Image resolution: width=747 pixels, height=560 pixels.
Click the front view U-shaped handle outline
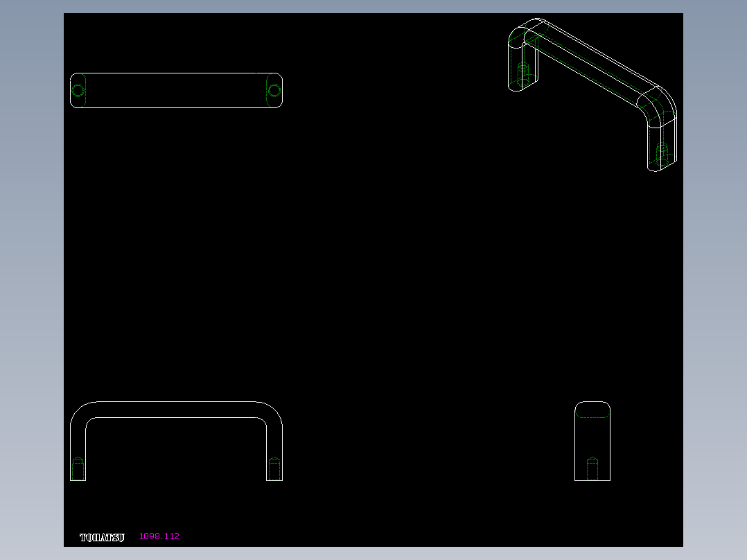(176, 441)
